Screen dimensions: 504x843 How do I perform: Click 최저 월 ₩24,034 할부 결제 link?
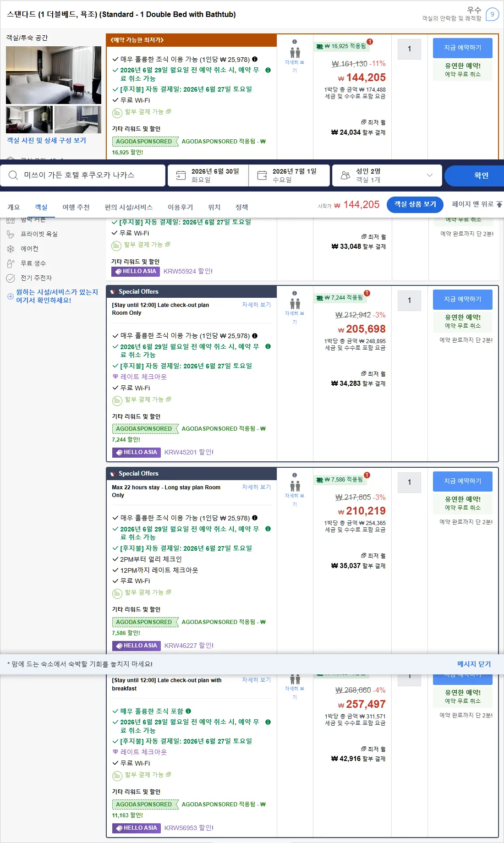point(358,127)
